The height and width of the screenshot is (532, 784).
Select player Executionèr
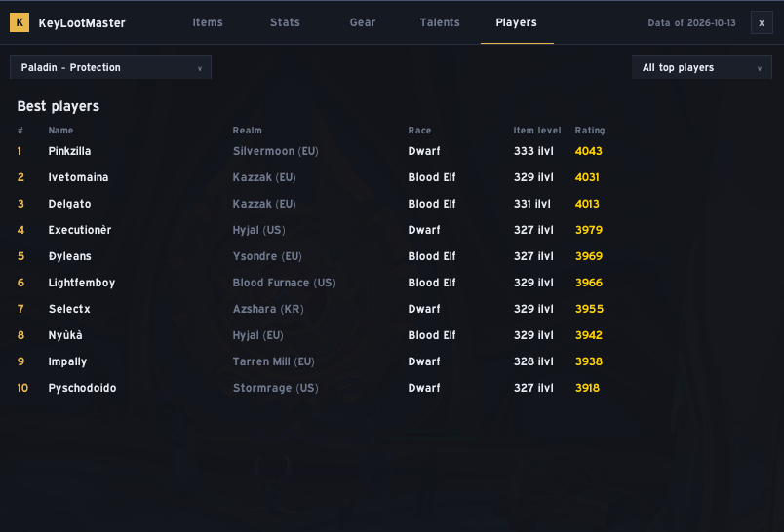coord(80,230)
